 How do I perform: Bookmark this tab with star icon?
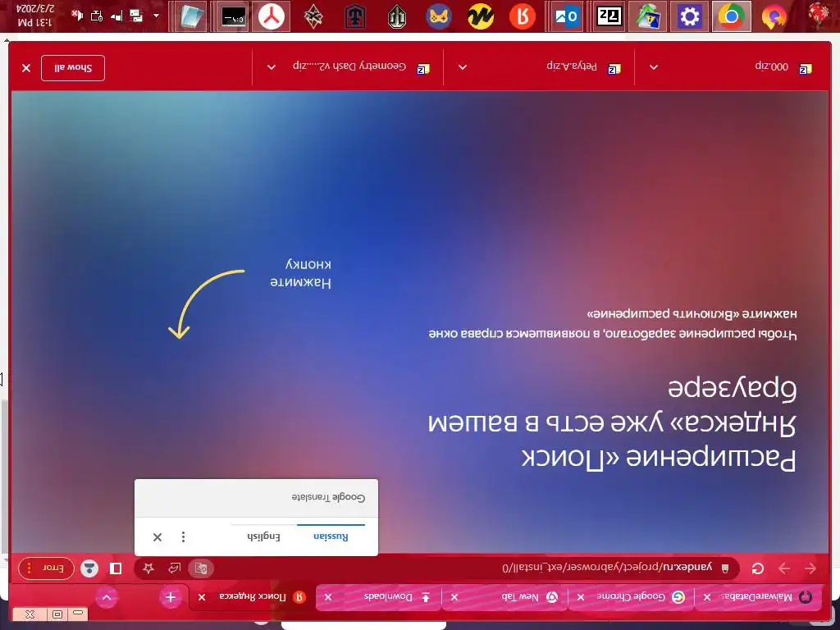coord(148,568)
